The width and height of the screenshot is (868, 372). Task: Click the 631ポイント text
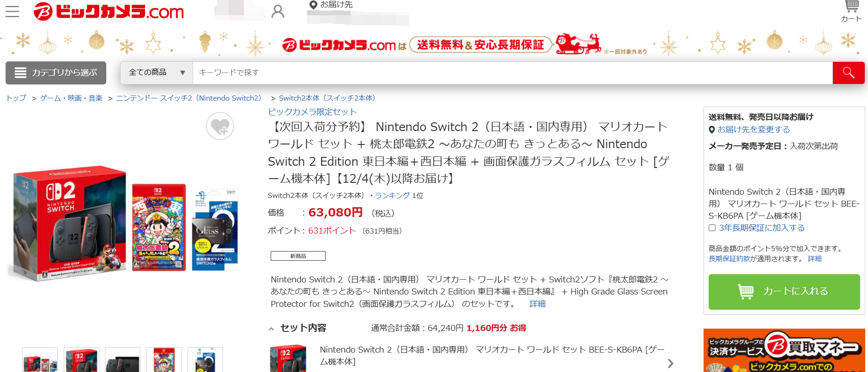click(x=332, y=231)
